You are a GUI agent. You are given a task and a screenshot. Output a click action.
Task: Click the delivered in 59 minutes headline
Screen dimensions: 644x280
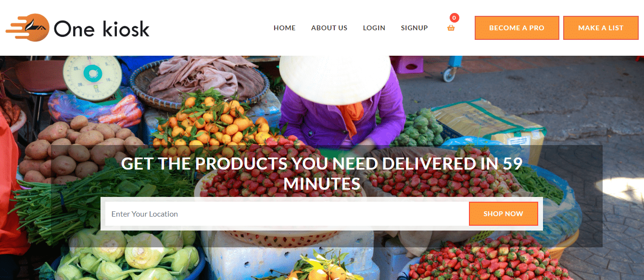pyautogui.click(x=322, y=173)
